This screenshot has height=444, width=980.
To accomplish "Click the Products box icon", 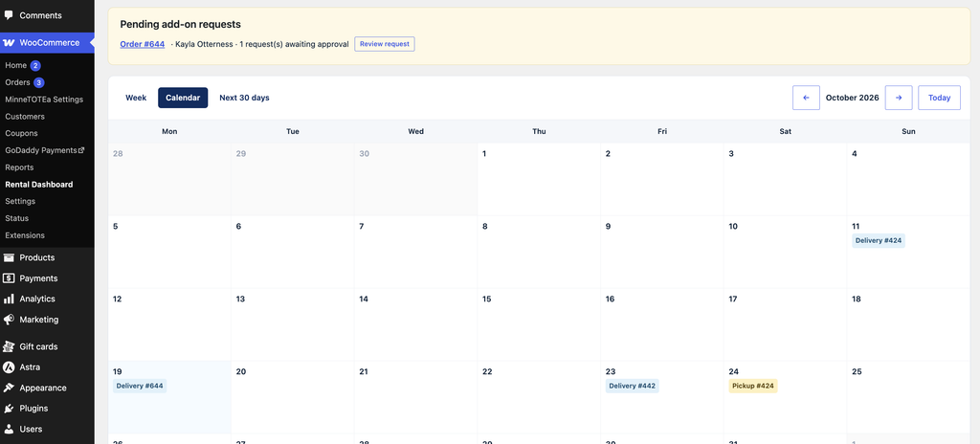I will point(9,257).
